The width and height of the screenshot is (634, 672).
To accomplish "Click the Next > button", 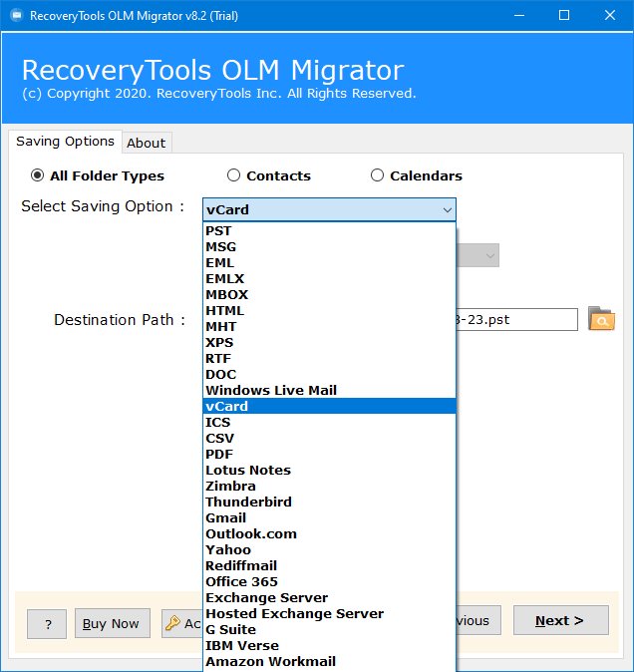I will click(x=561, y=620).
